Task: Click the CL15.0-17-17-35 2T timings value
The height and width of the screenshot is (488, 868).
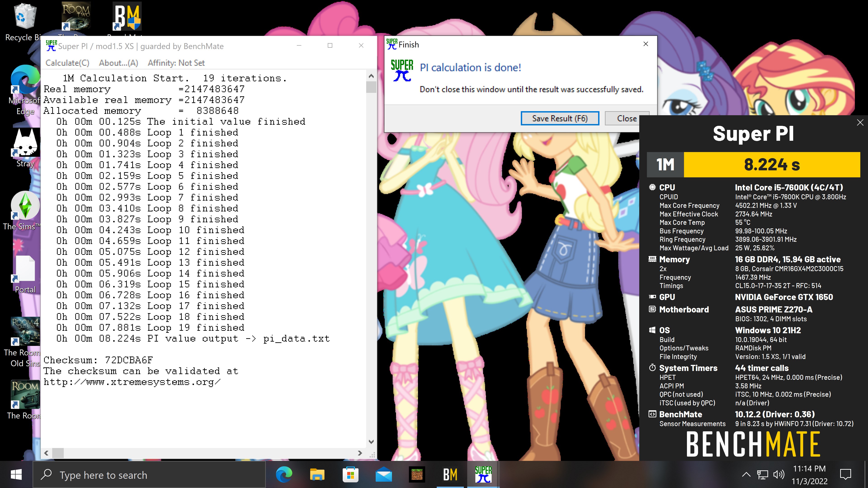Action: point(778,286)
